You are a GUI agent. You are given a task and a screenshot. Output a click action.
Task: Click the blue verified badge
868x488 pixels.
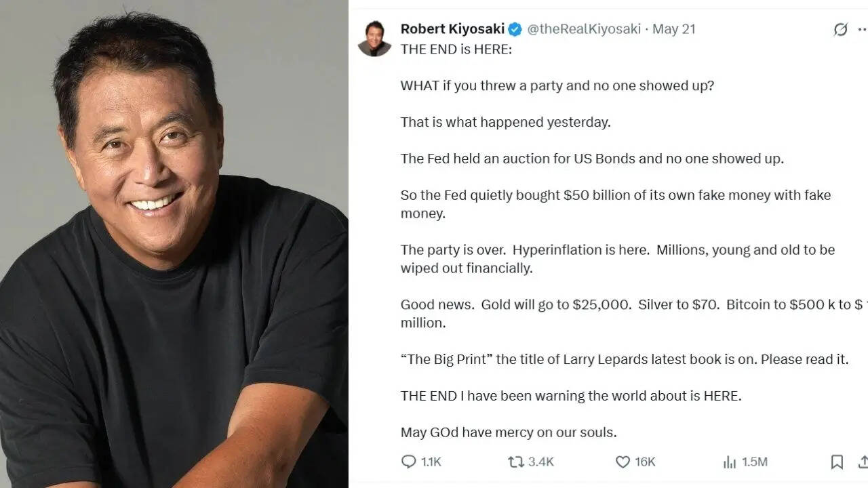click(x=515, y=29)
